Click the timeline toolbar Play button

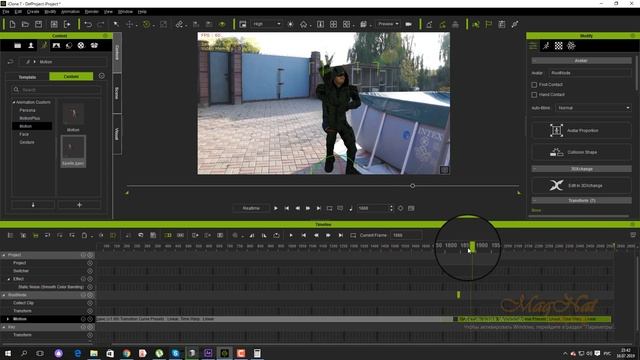(291, 236)
